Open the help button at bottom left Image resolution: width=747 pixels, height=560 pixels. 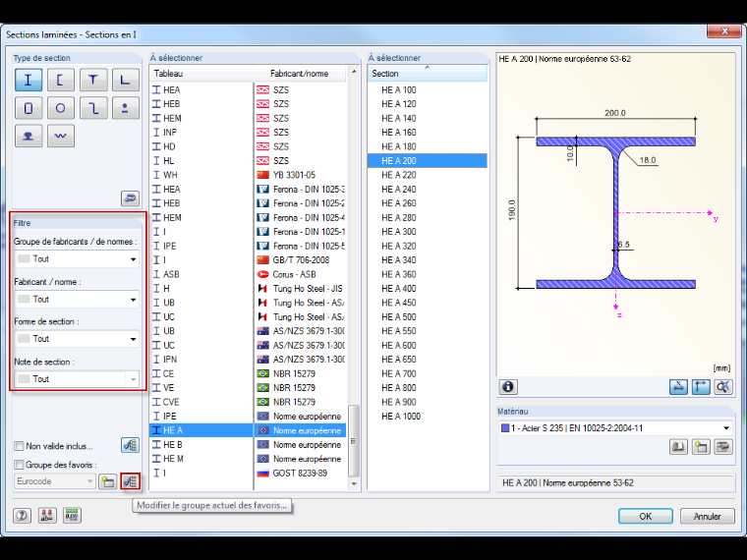pos(22,515)
